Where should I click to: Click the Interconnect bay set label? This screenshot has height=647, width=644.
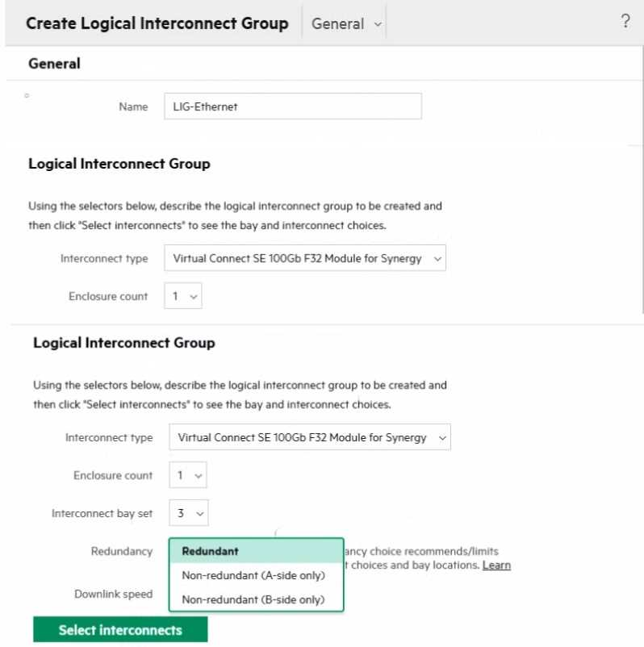coord(102,513)
